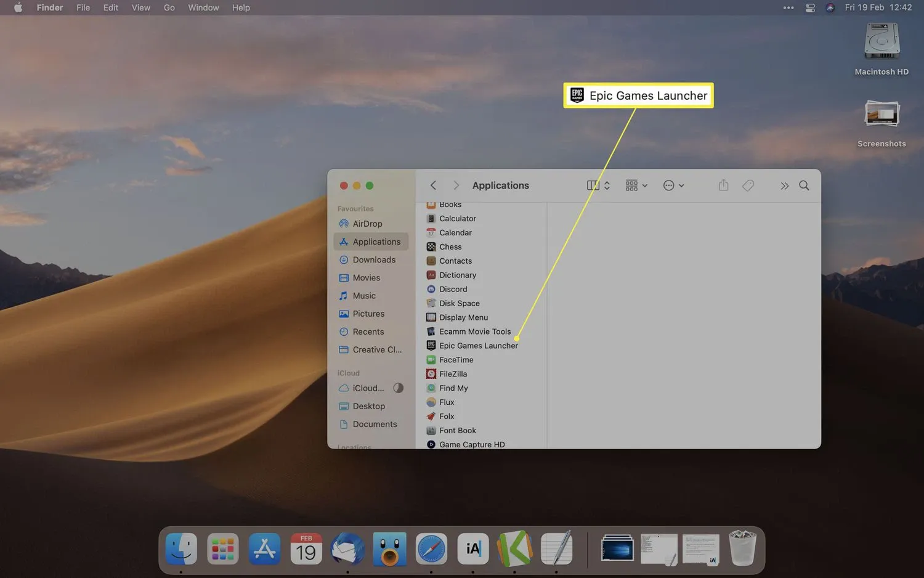Click the Finder search magnifier icon

coord(804,185)
